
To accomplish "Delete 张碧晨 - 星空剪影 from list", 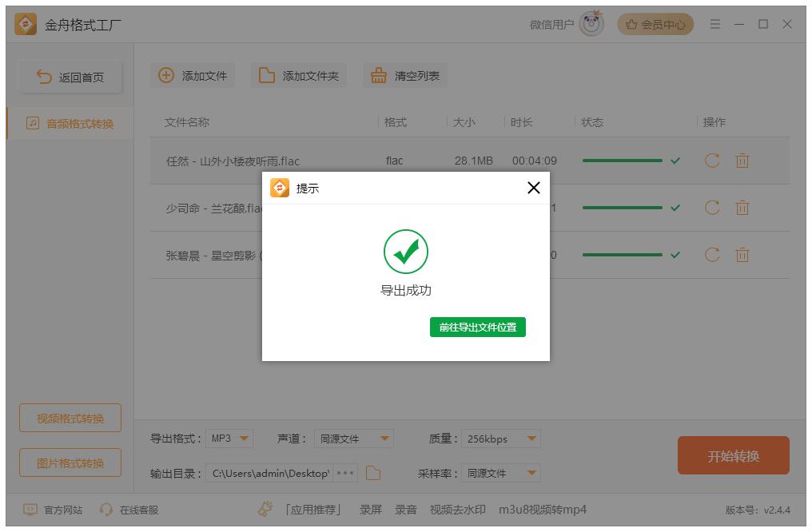I will click(742, 255).
